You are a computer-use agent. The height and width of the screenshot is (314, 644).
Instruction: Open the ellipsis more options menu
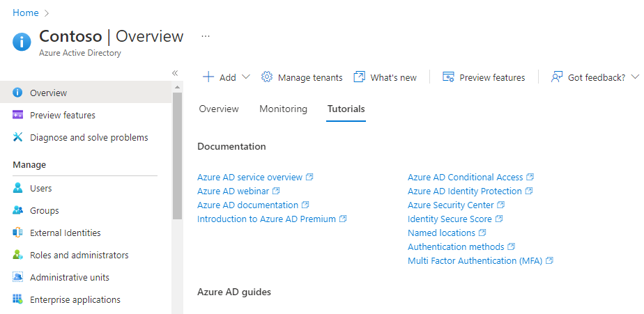pyautogui.click(x=206, y=36)
